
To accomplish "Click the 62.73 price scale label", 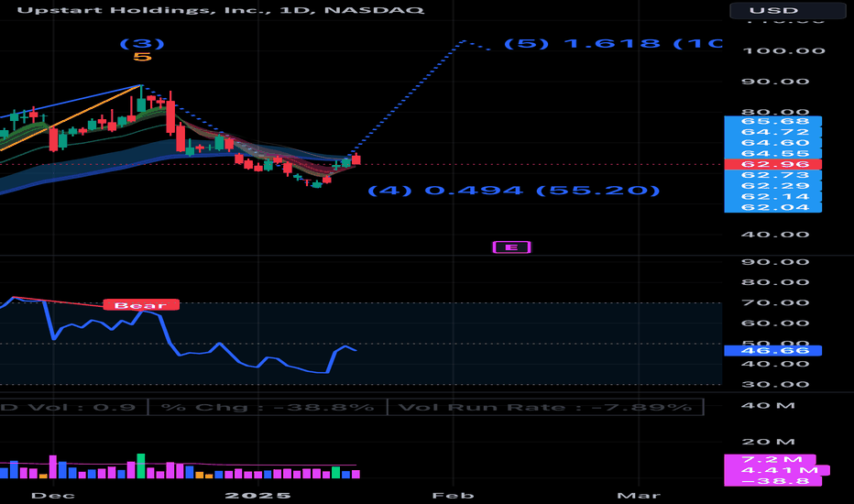I will pyautogui.click(x=772, y=175).
